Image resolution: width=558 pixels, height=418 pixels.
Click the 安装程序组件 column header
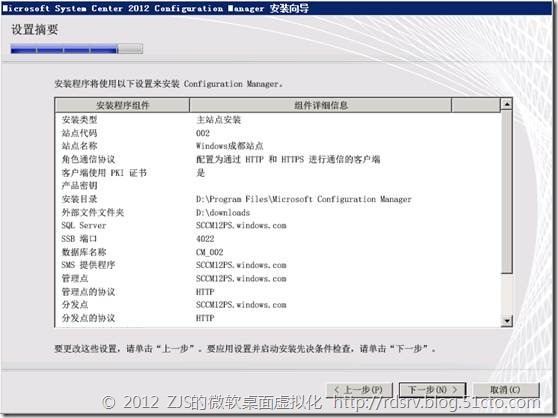click(123, 105)
